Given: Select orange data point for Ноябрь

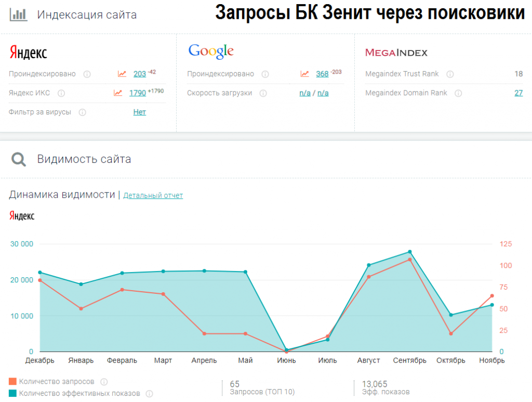Looking at the screenshot, I should (x=492, y=296).
